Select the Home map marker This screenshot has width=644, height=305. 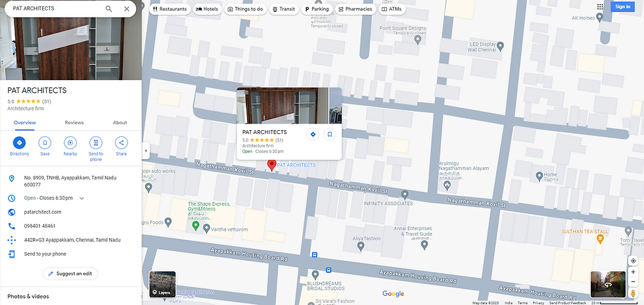(x=540, y=176)
